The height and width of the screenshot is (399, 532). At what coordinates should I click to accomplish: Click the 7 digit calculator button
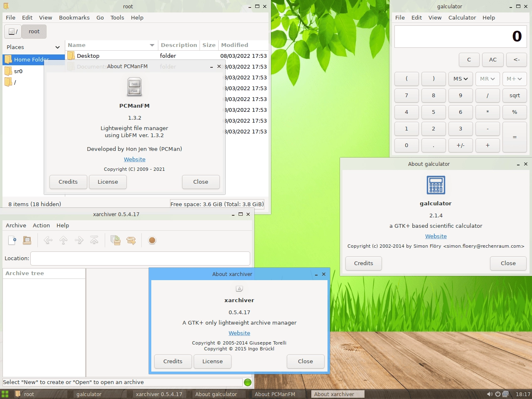pos(406,96)
